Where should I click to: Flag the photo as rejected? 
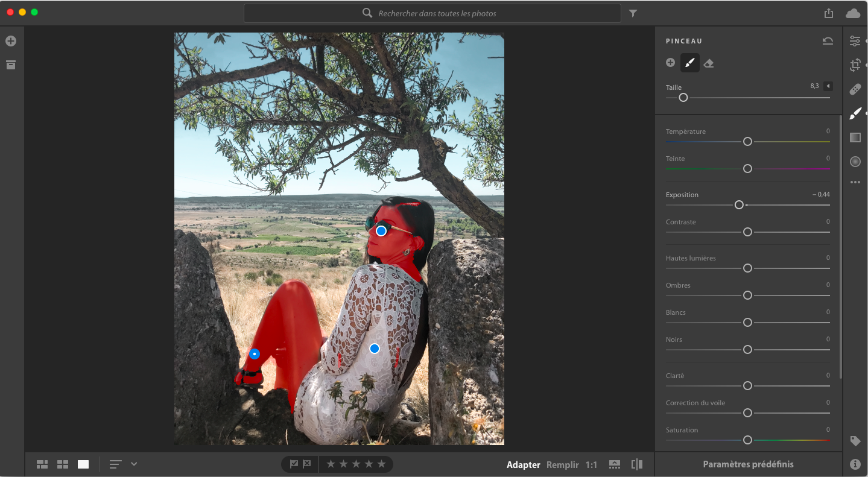(307, 464)
